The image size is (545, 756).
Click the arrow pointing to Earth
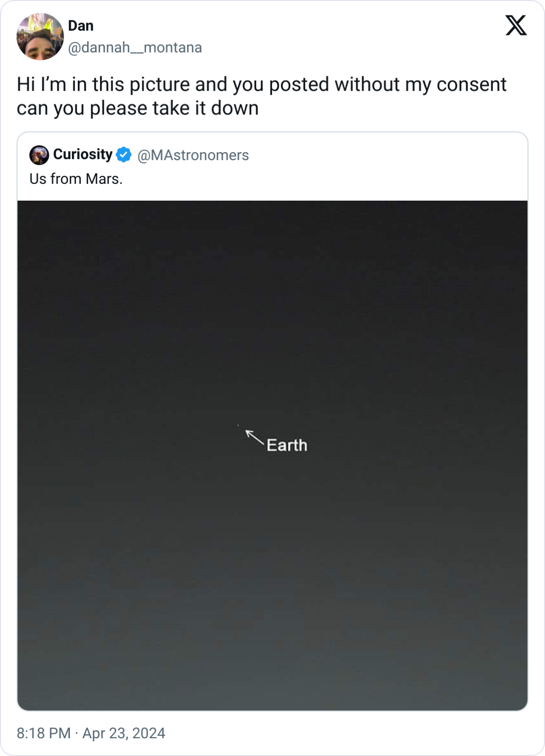255,438
